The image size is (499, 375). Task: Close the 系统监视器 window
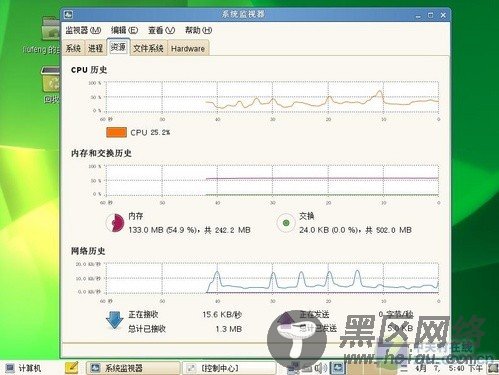(x=443, y=15)
